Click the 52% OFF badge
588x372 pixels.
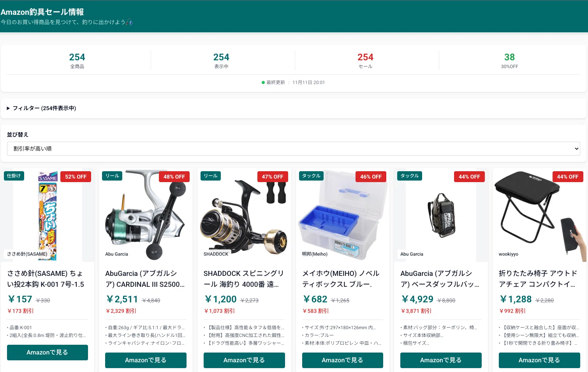(x=76, y=177)
